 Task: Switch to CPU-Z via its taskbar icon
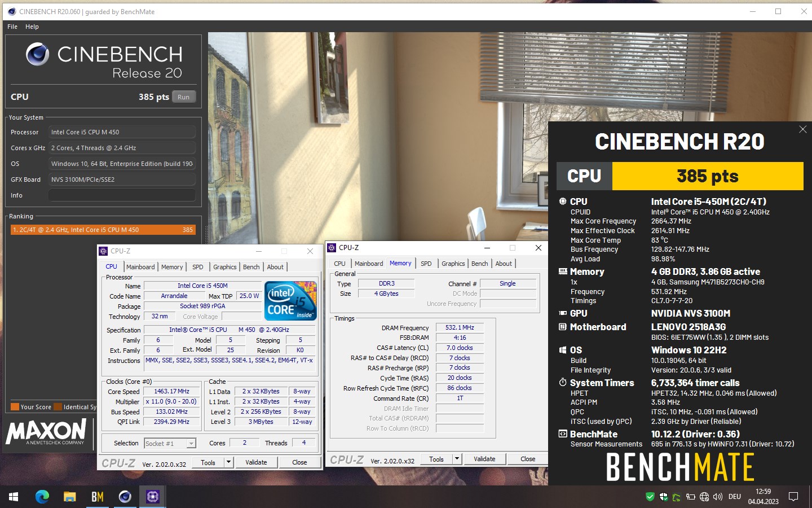click(152, 497)
